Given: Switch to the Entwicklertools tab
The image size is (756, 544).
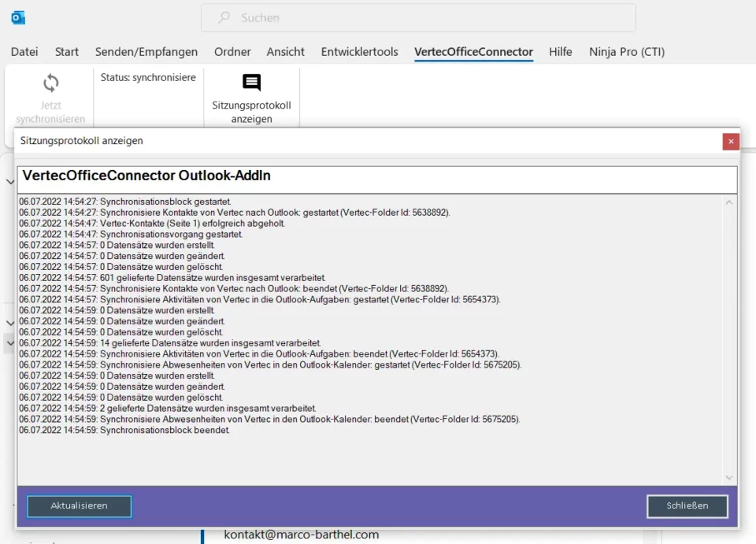Looking at the screenshot, I should tap(359, 51).
